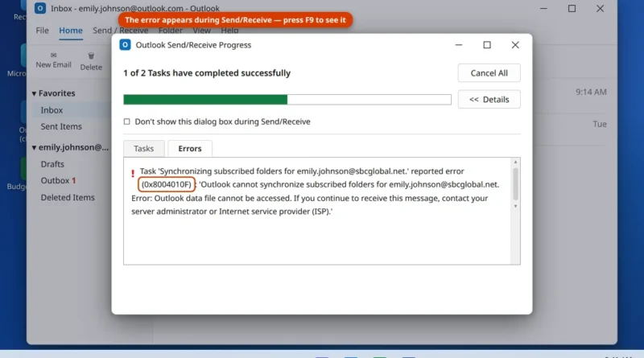Switch to the Tasks tab
Image resolution: width=644 pixels, height=358 pixels.
[x=144, y=149]
